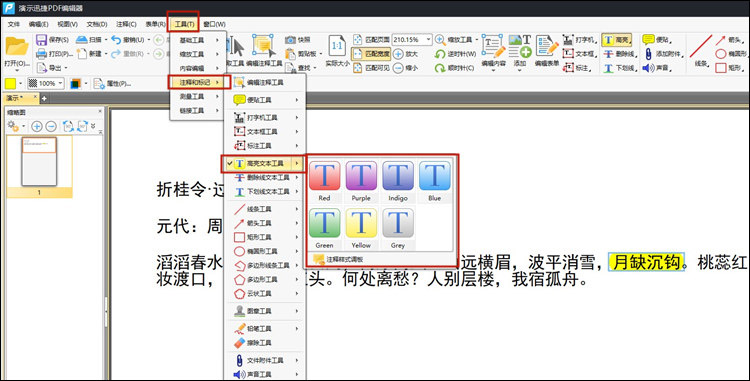
Task: Open the 文件 menu
Action: 14,24
